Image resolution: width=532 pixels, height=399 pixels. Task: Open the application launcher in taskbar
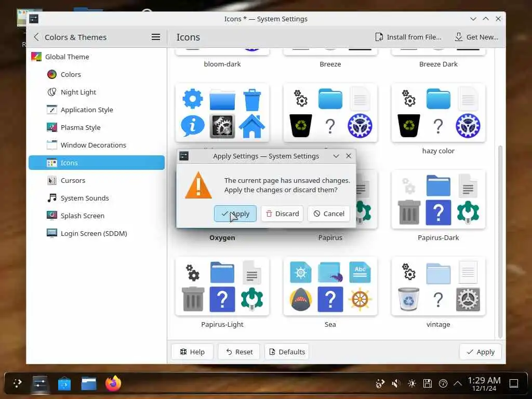click(x=18, y=384)
